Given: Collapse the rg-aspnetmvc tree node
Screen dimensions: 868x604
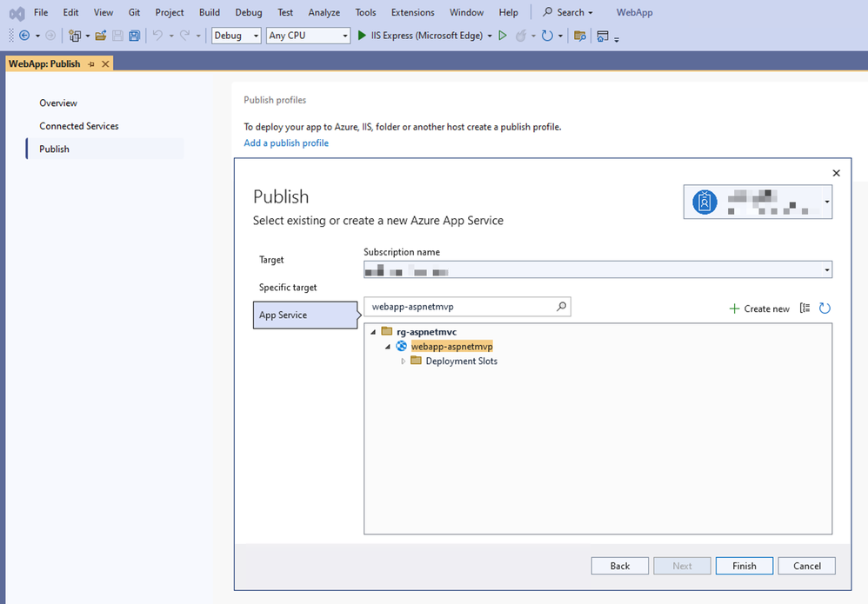Looking at the screenshot, I should tap(373, 332).
